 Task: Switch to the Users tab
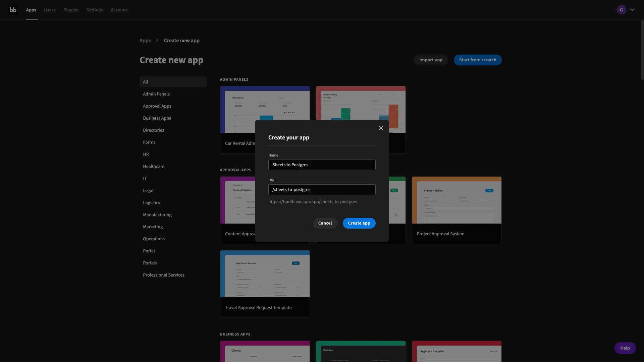click(50, 10)
